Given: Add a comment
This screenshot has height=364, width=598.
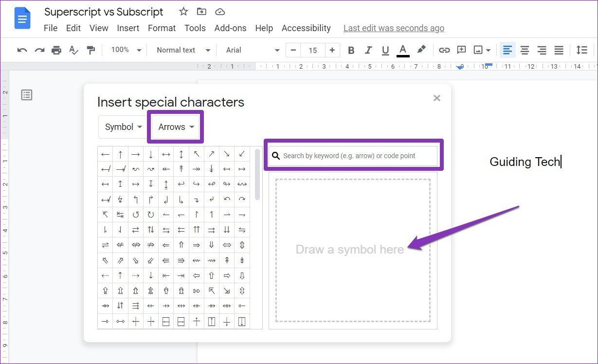Looking at the screenshot, I should 461,50.
